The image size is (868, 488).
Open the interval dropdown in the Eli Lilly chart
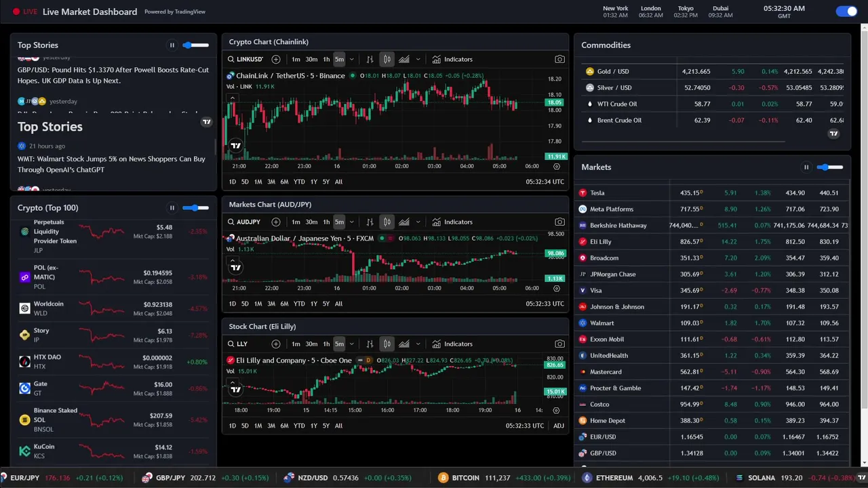351,344
